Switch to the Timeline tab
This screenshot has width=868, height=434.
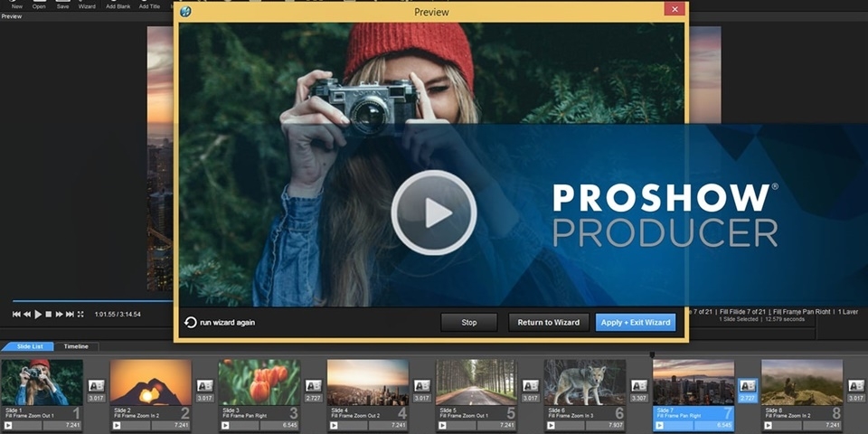[x=76, y=346]
